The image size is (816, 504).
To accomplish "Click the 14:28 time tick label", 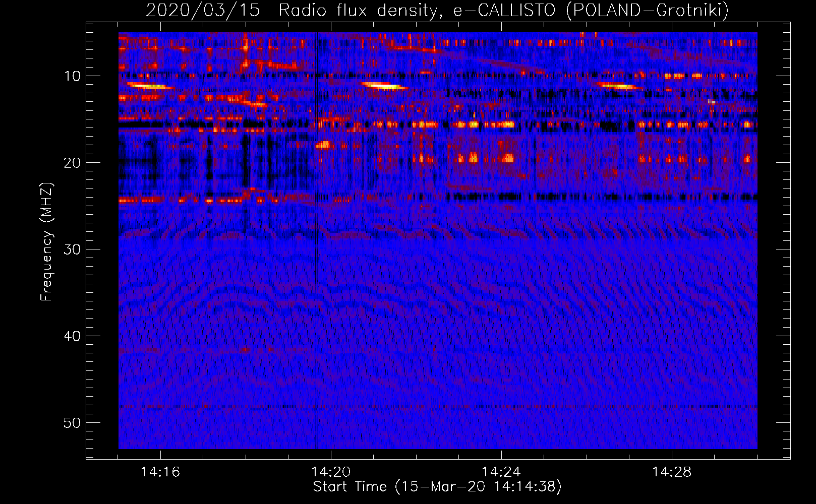I will (x=672, y=472).
